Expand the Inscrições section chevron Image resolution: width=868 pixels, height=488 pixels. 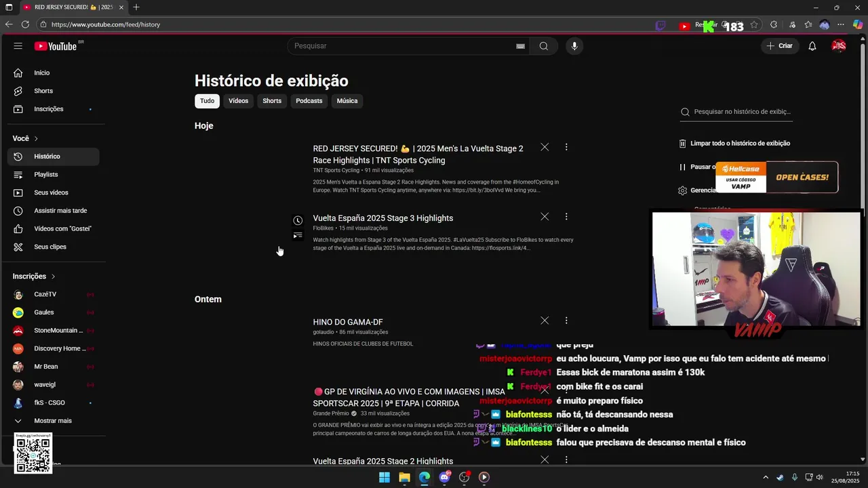point(53,277)
